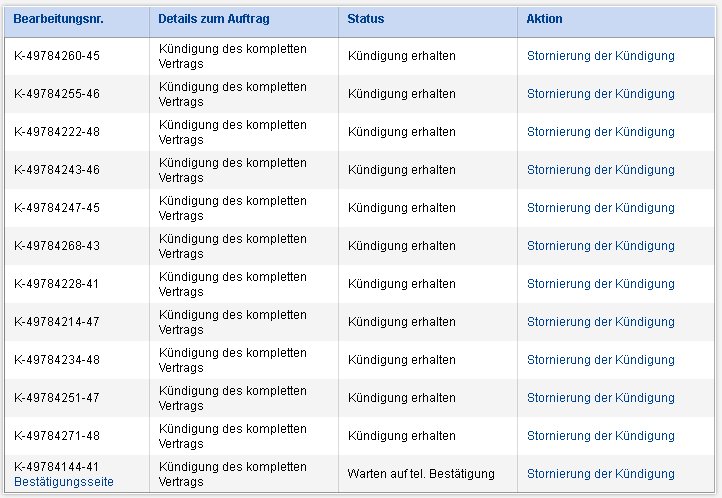Open Stornierung der Kündigung for K-49784260-45
Screen dimensions: 722x498
(600, 56)
